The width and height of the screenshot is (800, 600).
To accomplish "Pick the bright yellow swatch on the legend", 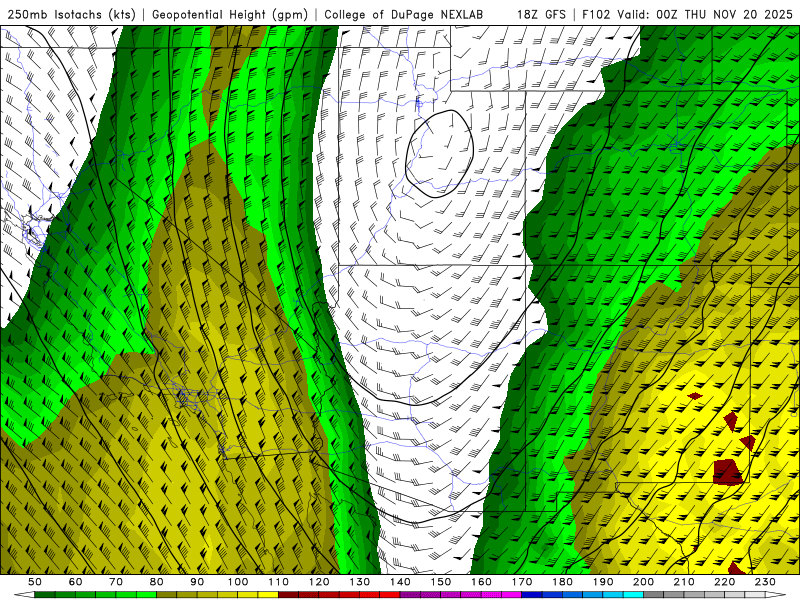I will (x=268, y=595).
